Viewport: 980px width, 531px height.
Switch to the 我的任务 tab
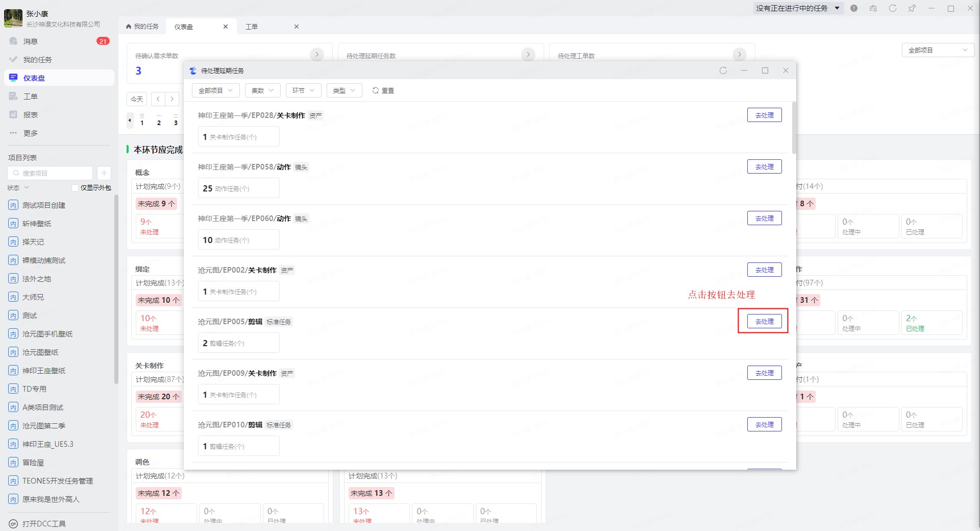click(x=142, y=27)
